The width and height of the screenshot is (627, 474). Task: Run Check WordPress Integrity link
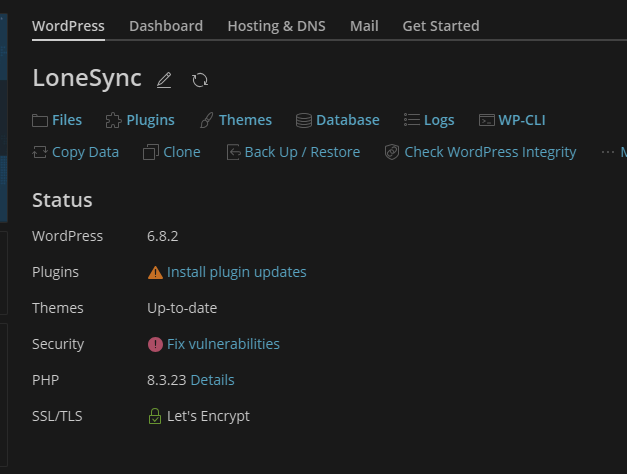(x=490, y=152)
